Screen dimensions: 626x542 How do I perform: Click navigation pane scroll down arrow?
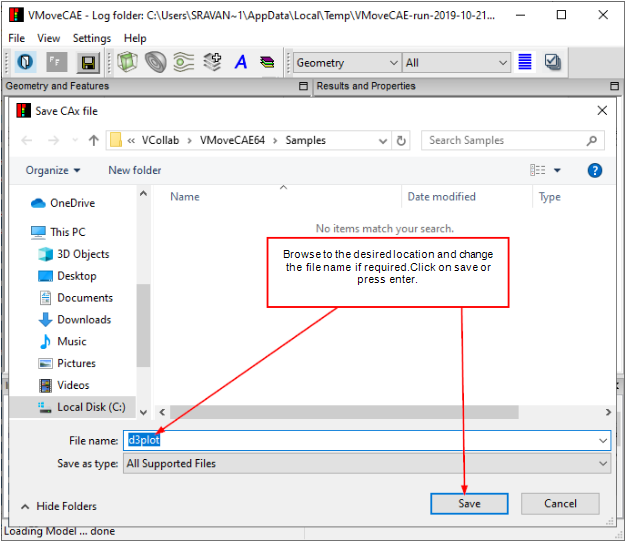[x=143, y=412]
